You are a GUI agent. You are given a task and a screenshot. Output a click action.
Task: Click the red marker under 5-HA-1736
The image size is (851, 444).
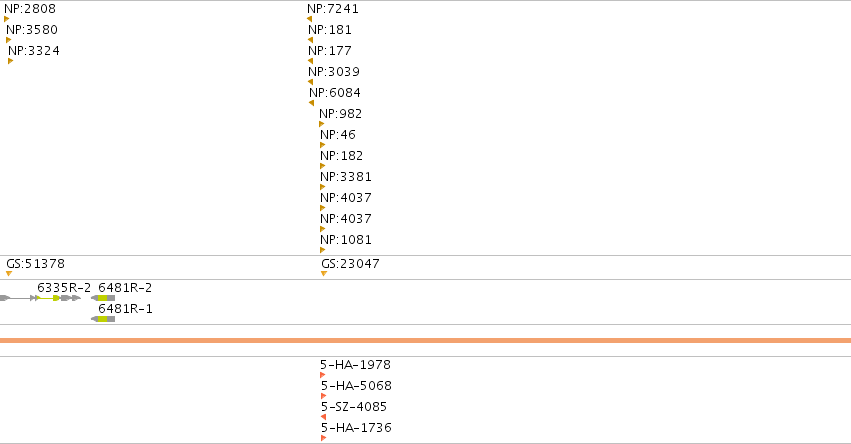point(323,438)
